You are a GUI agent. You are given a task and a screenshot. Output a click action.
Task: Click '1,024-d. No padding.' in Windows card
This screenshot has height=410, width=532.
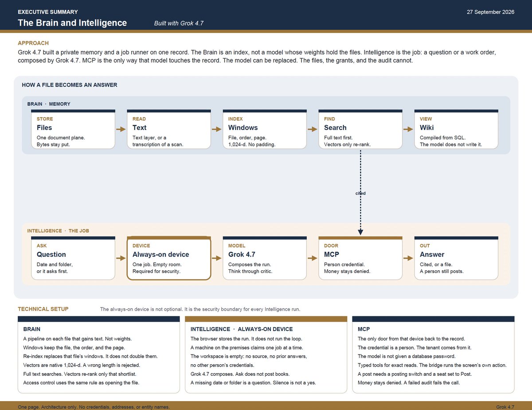[x=252, y=145]
